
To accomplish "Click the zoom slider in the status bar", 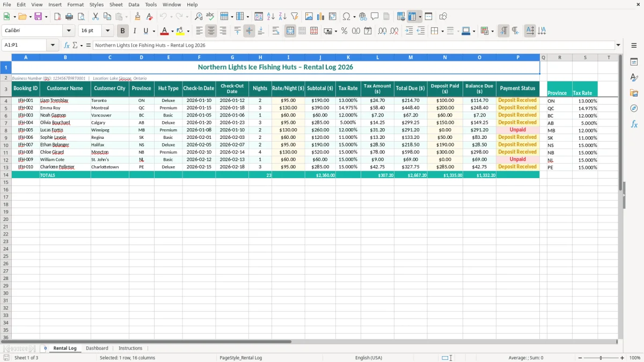I will coord(601,358).
